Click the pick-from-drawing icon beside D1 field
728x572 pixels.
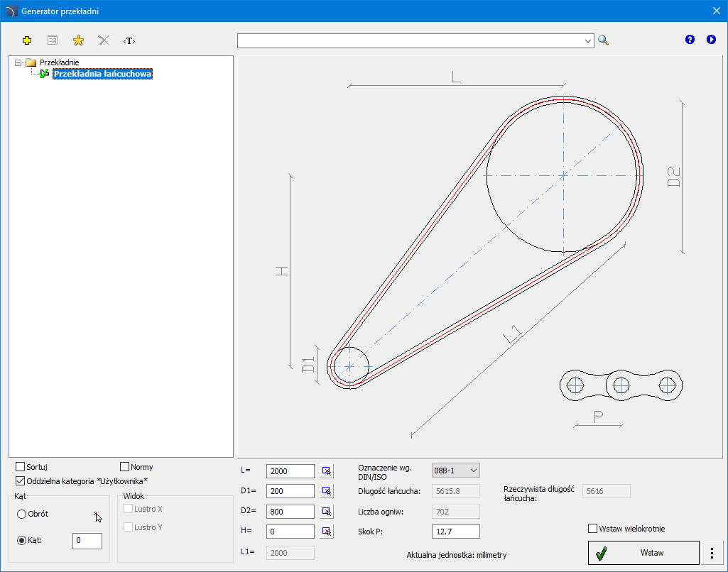coord(327,491)
